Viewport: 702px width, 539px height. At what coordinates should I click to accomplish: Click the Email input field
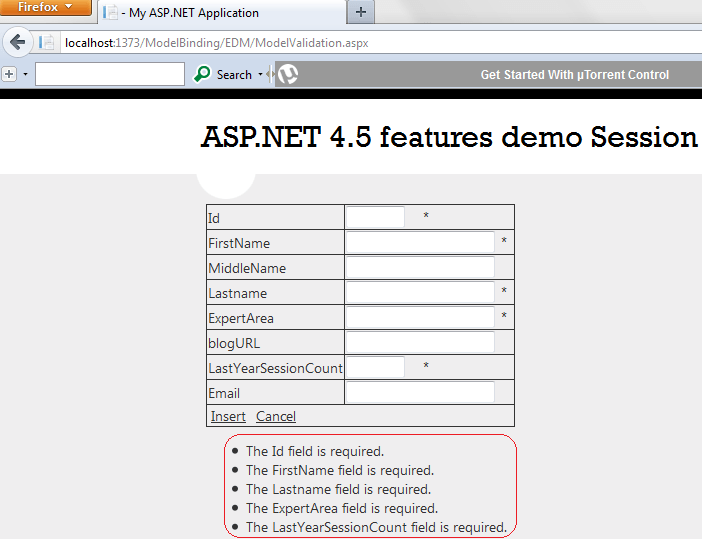point(420,392)
